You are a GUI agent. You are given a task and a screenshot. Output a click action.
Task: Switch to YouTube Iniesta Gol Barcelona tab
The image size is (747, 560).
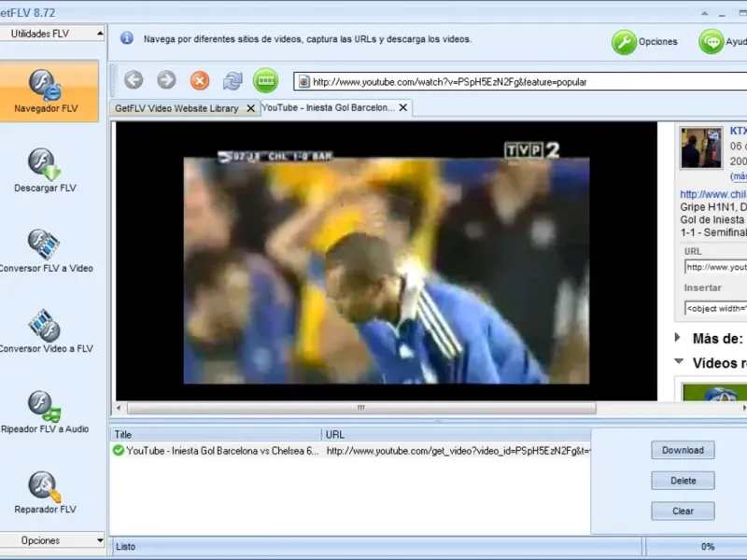coord(329,107)
